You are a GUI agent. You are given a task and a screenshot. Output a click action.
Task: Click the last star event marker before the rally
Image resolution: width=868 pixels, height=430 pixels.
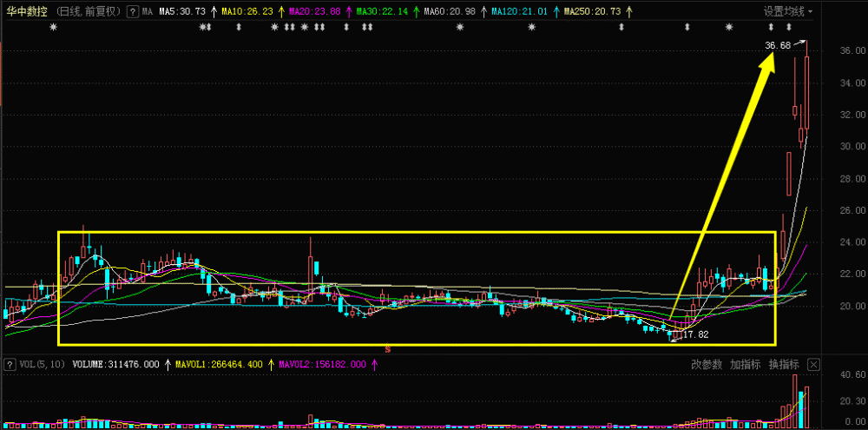tap(729, 27)
